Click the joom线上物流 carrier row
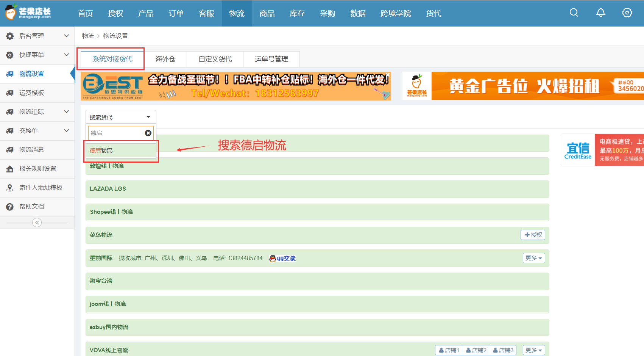 pos(317,304)
